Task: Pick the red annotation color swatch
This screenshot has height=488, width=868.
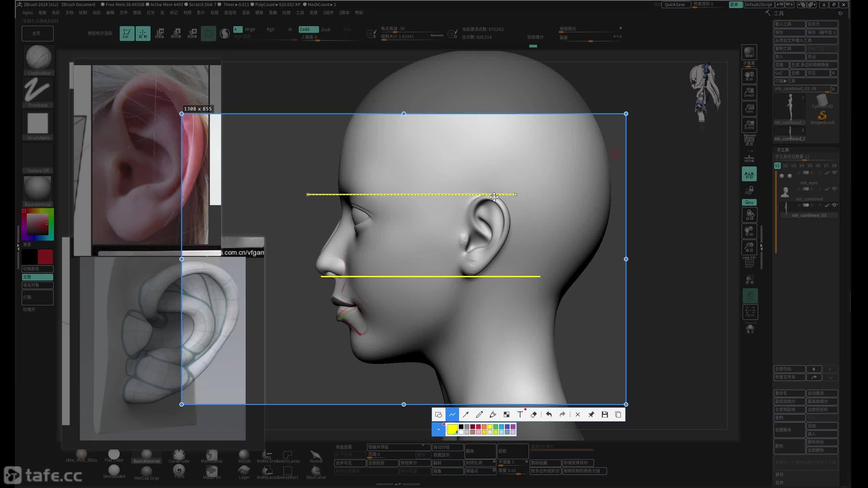Action: pyautogui.click(x=478, y=427)
